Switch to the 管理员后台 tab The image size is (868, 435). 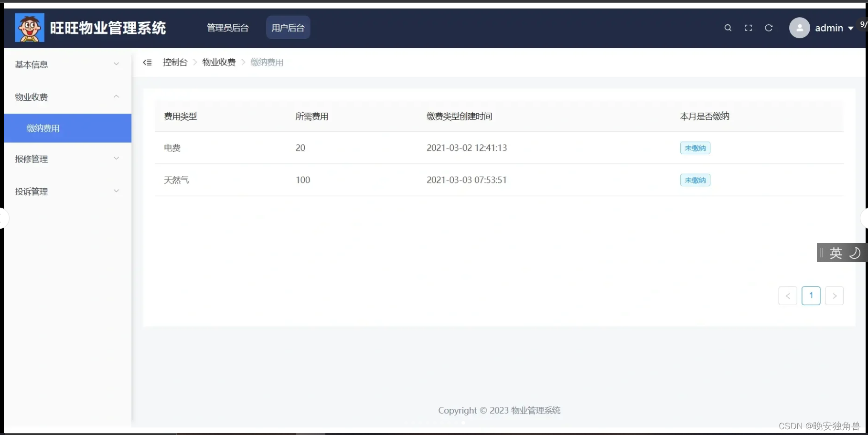[227, 27]
